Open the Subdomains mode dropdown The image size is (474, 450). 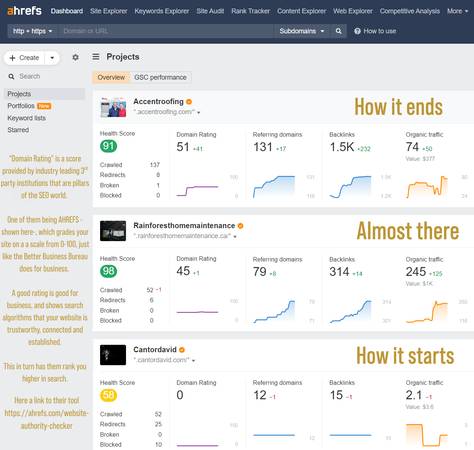click(302, 31)
